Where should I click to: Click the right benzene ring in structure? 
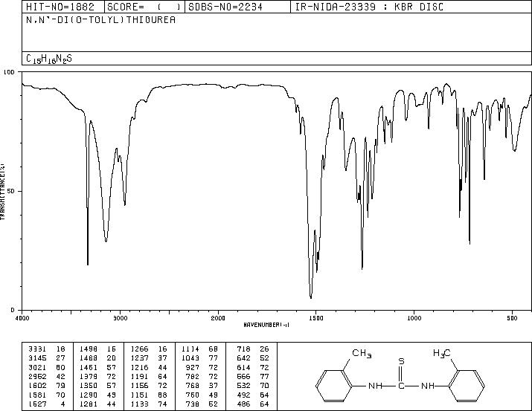click(x=467, y=386)
